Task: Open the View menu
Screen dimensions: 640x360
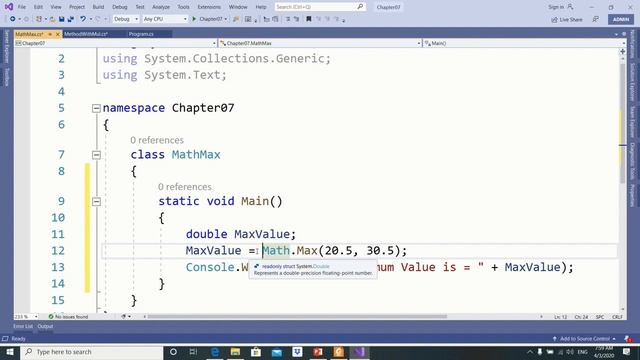Action: 56,7
